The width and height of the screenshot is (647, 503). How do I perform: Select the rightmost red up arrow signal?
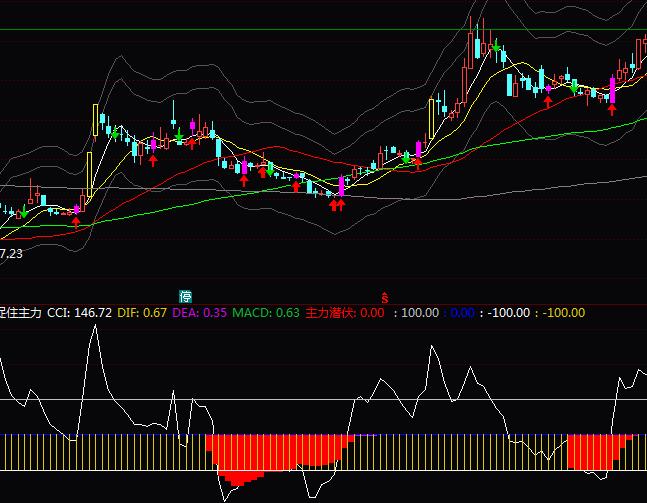pyautogui.click(x=612, y=109)
